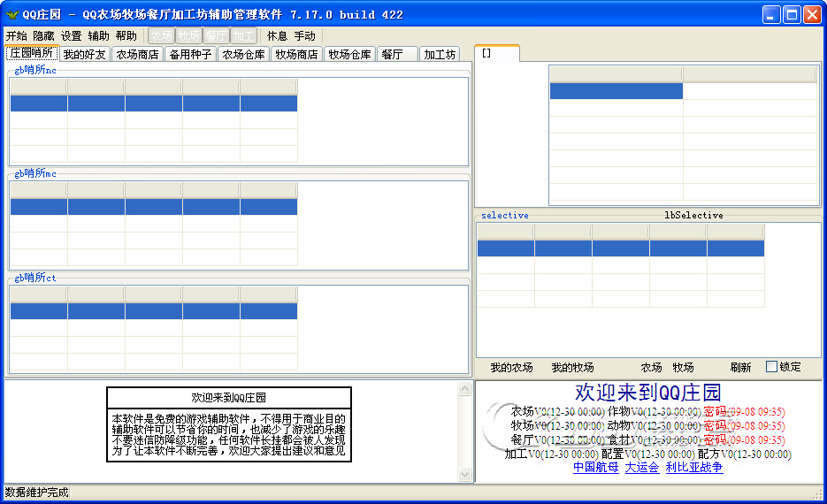The image size is (827, 504).
Task: Switch to the 加工坊 tab
Action: coord(440,54)
